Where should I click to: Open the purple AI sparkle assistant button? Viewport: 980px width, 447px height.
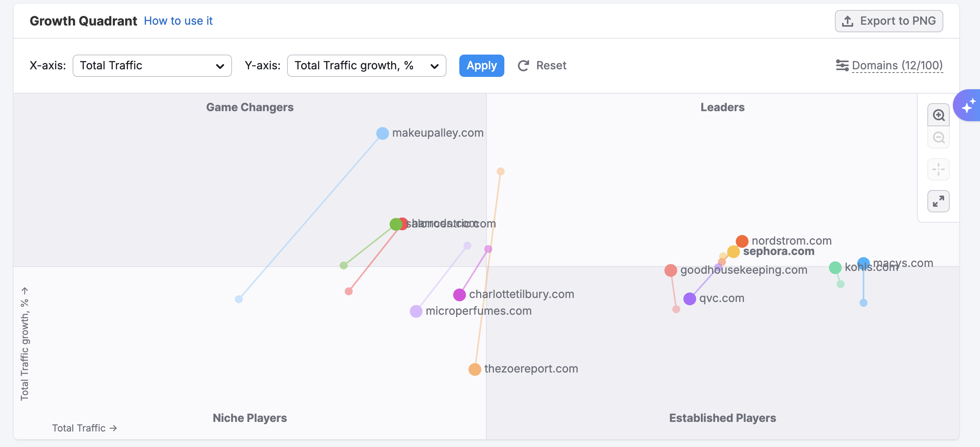tap(968, 106)
